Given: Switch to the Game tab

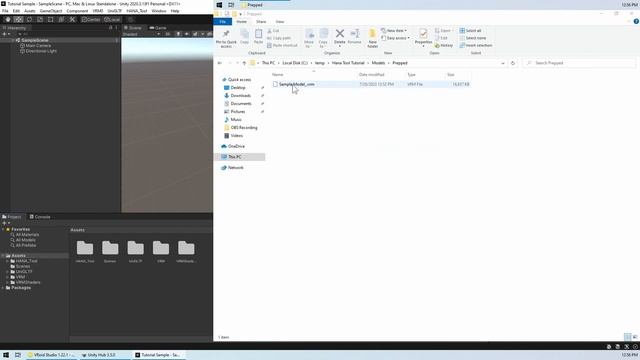Looking at the screenshot, I should coord(158,28).
